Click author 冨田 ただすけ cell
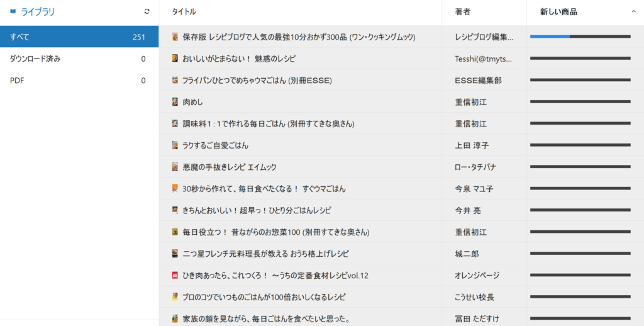Screen dimensions: 644x326 pos(477,319)
